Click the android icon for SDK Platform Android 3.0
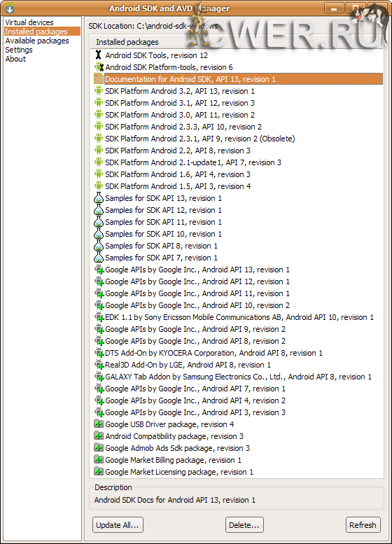392x544 pixels. click(x=99, y=115)
